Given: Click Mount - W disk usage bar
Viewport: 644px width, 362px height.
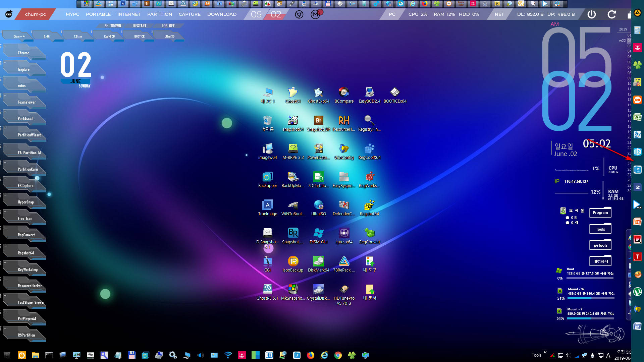Looking at the screenshot, I should 591,298.
